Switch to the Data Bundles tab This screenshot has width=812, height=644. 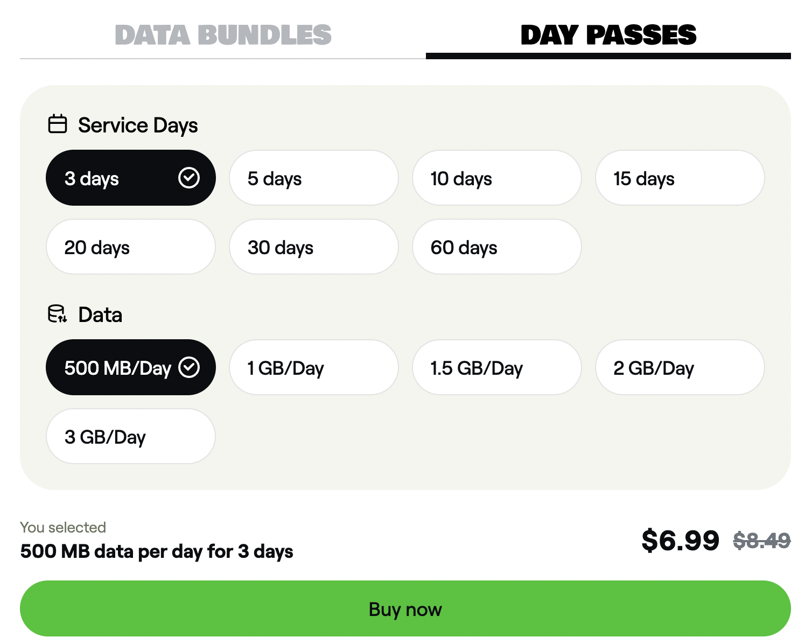(x=223, y=36)
